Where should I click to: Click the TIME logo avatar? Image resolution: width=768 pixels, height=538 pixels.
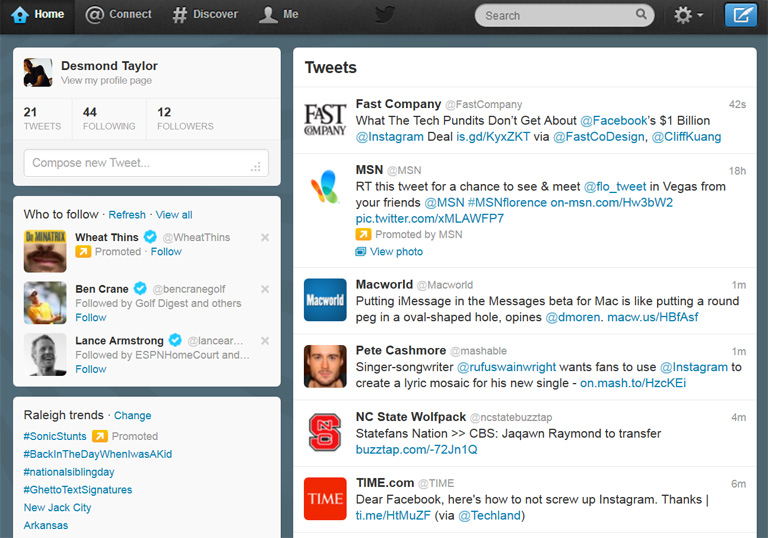pos(325,498)
